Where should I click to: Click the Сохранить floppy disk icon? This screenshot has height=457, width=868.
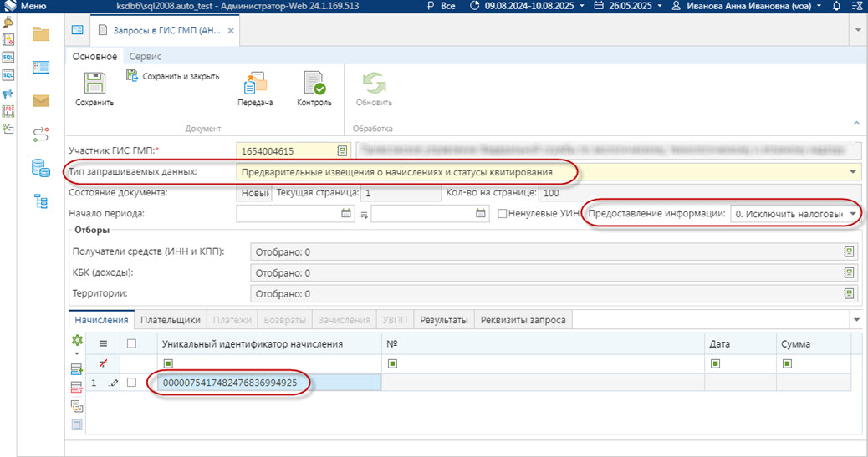pyautogui.click(x=94, y=83)
